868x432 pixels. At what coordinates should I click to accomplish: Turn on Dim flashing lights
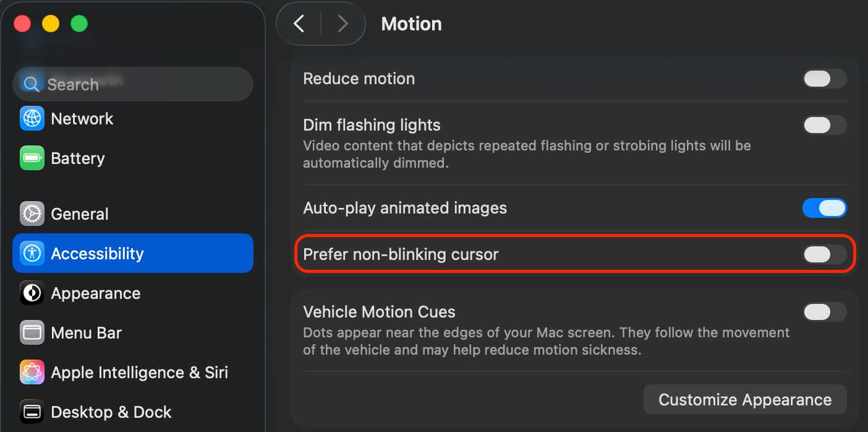(x=824, y=125)
